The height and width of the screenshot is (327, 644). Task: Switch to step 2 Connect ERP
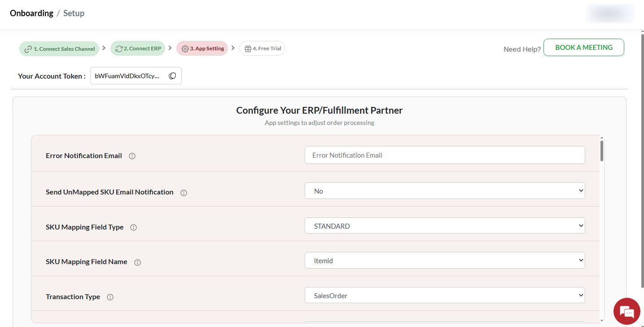138,49
